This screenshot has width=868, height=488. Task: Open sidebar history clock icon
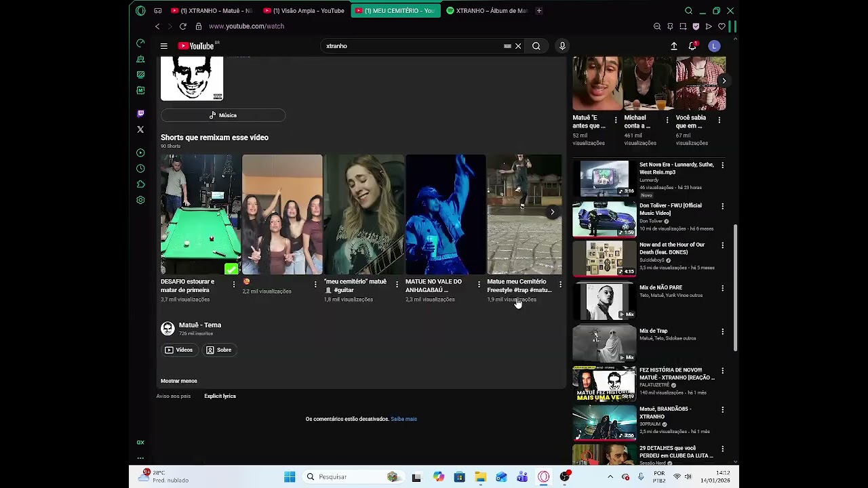[140, 168]
